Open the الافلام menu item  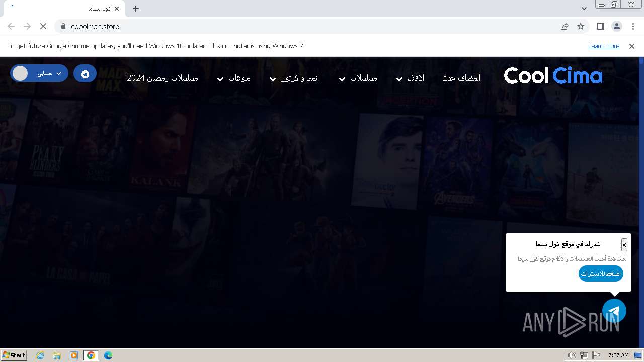click(x=416, y=78)
